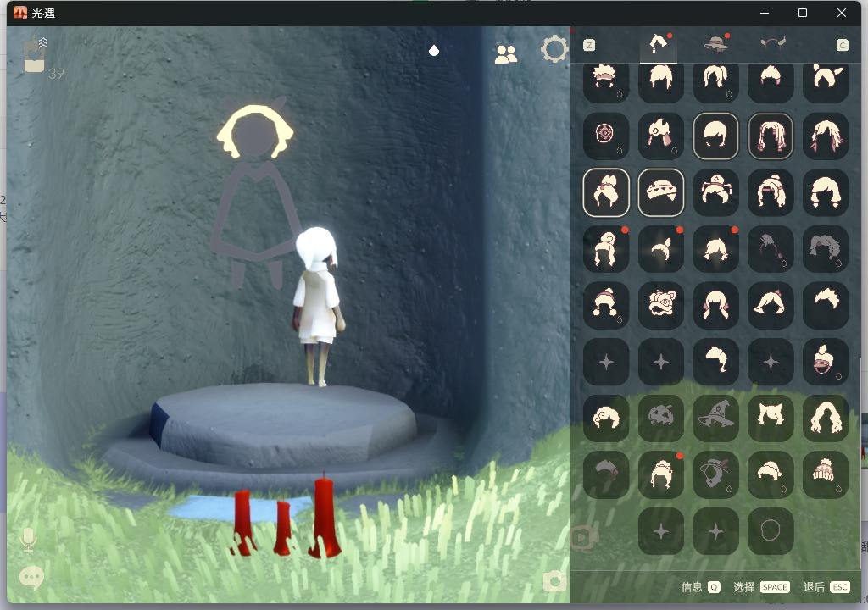This screenshot has height=610, width=868.
Task: Start video recording with the camcorder icon
Action: coord(583,537)
